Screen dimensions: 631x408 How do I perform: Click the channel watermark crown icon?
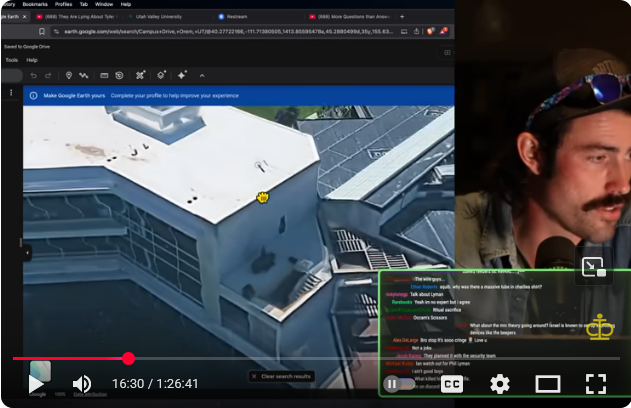[x=600, y=326]
